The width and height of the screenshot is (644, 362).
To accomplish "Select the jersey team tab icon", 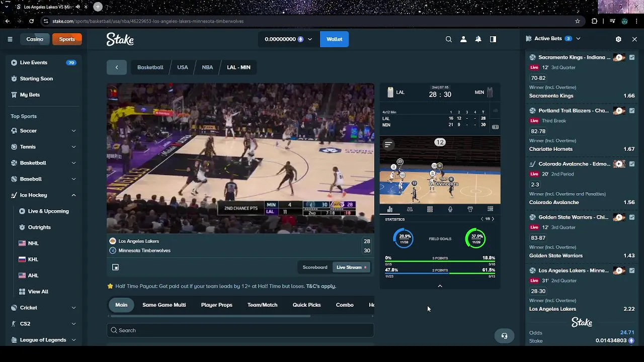I will [x=470, y=209].
